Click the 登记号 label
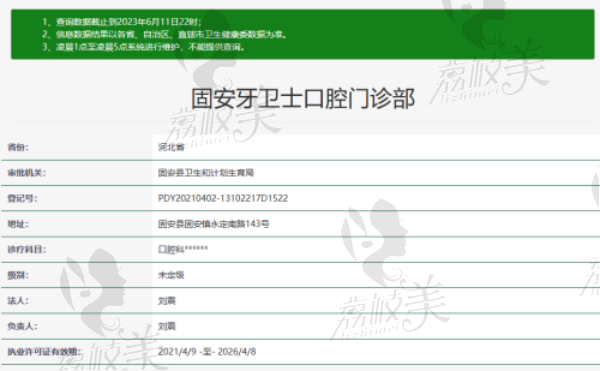 [22, 198]
